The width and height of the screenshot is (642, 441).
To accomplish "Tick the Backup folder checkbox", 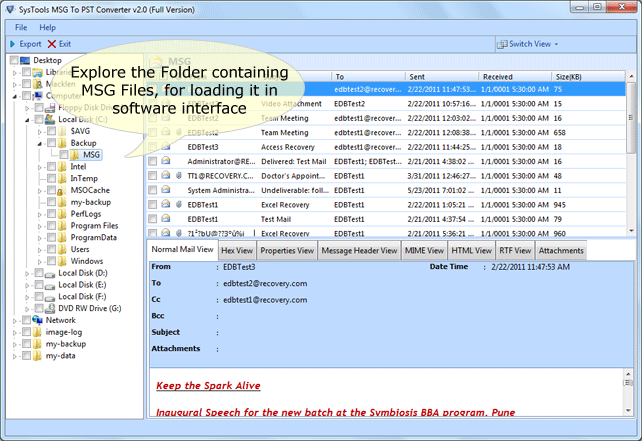I will pyautogui.click(x=51, y=143).
